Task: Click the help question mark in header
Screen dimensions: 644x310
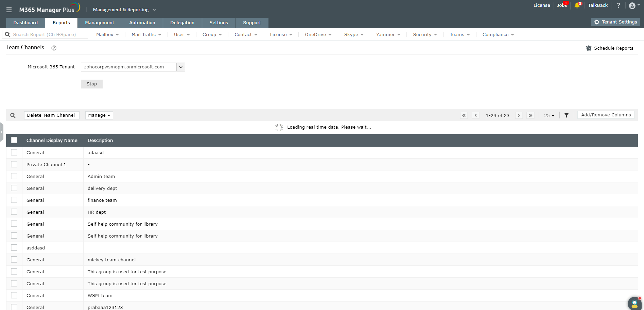Action: tap(619, 5)
